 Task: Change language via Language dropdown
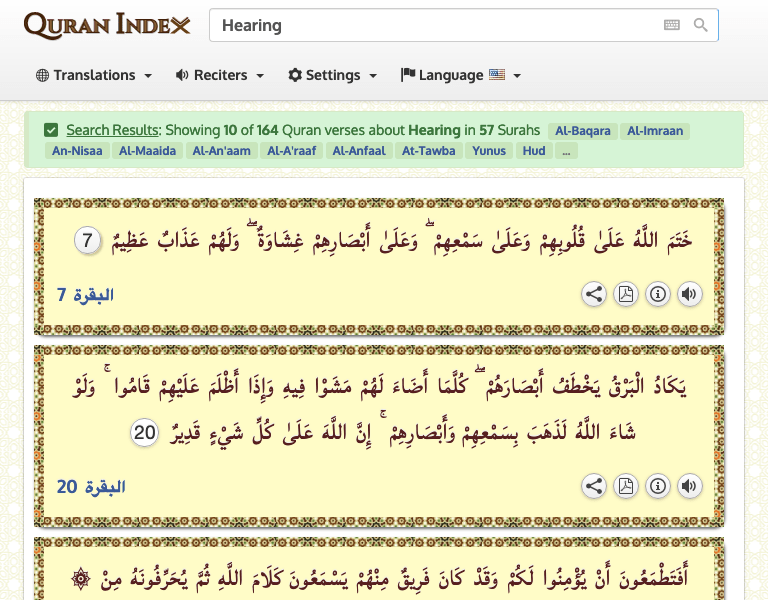461,75
